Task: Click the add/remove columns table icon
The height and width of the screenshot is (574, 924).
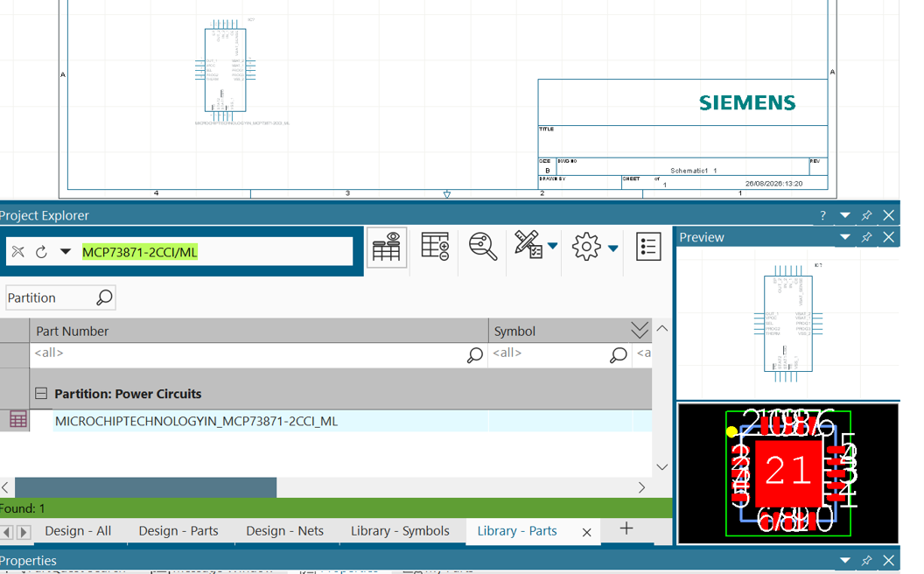Action: coord(435,247)
